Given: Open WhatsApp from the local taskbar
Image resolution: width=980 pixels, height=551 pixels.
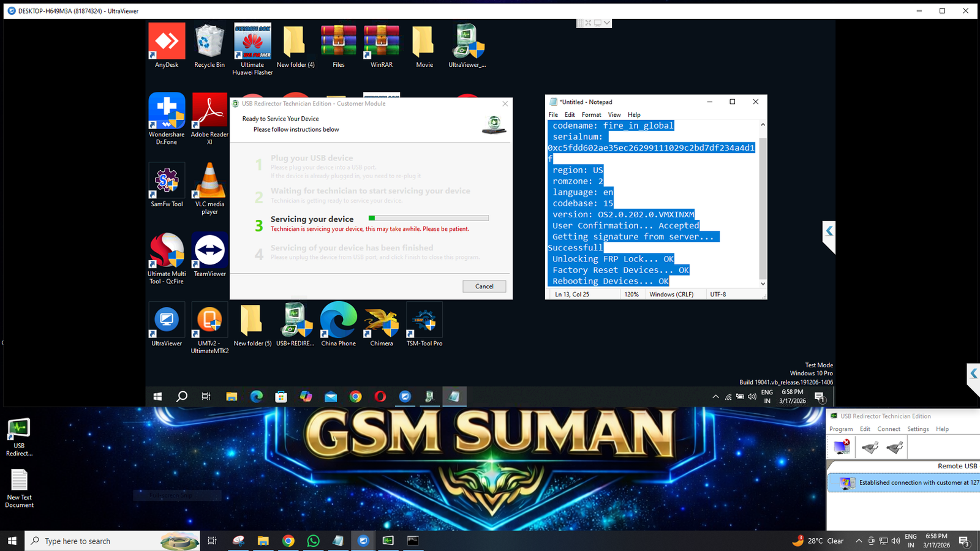Looking at the screenshot, I should pos(313,541).
